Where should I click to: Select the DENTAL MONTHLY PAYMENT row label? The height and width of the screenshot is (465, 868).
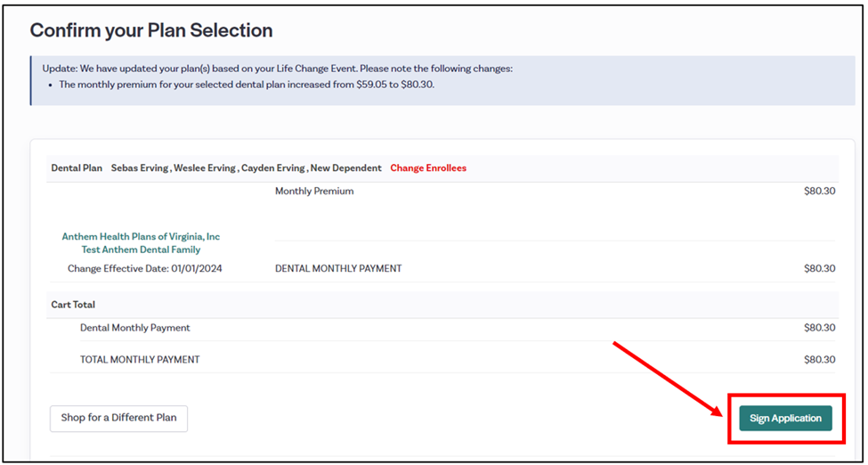[338, 268]
